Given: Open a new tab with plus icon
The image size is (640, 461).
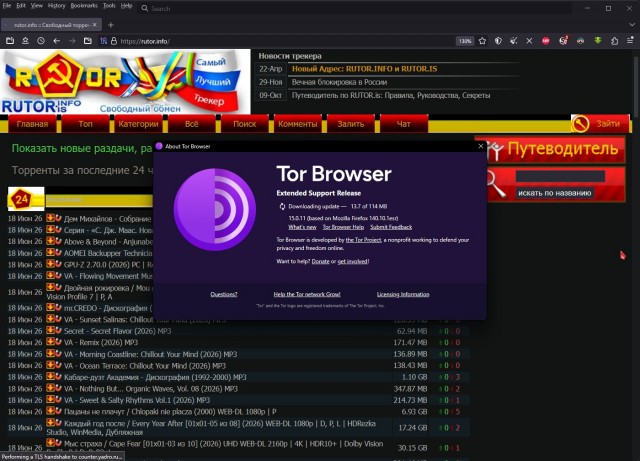Looking at the screenshot, I should pos(111,25).
